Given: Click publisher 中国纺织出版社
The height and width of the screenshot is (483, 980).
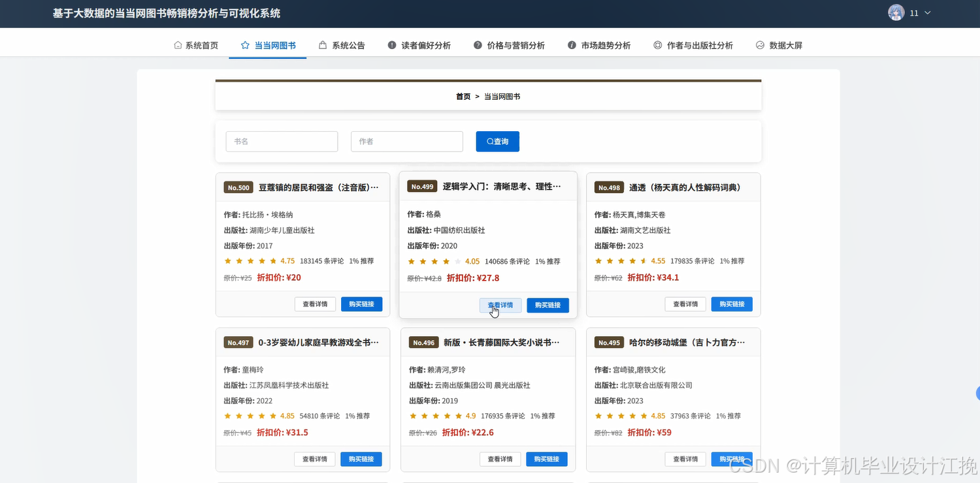Looking at the screenshot, I should pos(459,230).
